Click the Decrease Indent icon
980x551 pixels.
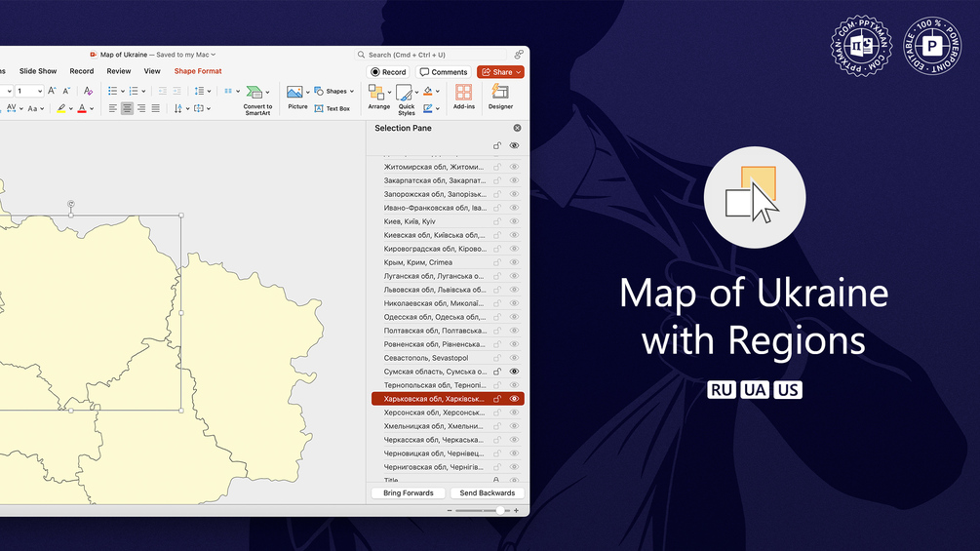(163, 92)
